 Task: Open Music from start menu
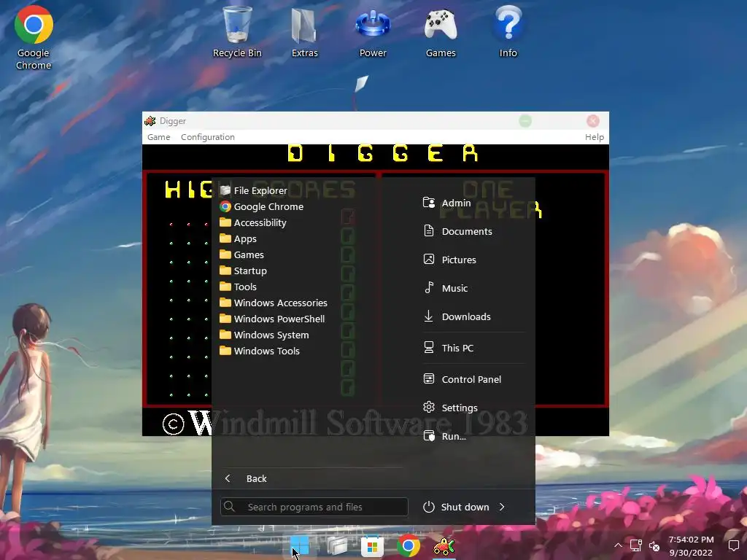pyautogui.click(x=446, y=288)
